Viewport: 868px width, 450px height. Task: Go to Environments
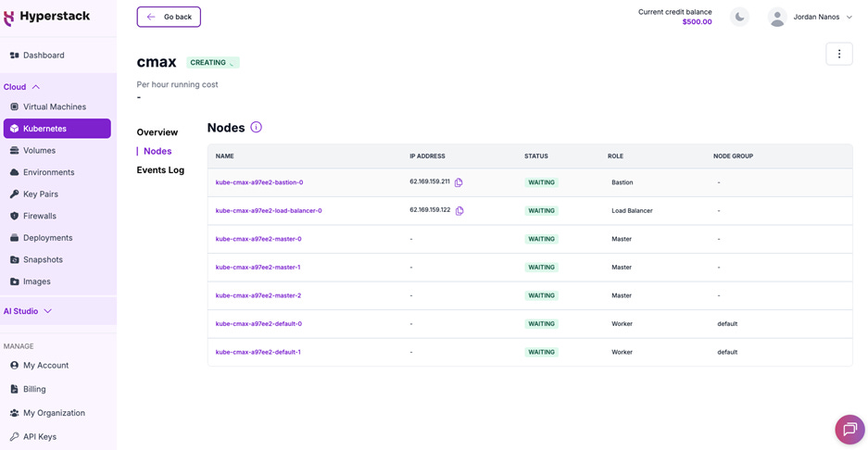(x=42, y=172)
